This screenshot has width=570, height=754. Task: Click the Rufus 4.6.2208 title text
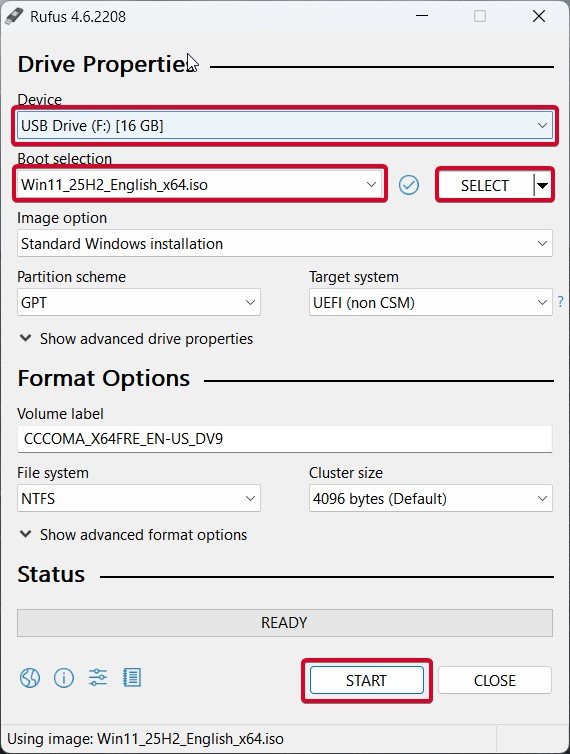(78, 17)
